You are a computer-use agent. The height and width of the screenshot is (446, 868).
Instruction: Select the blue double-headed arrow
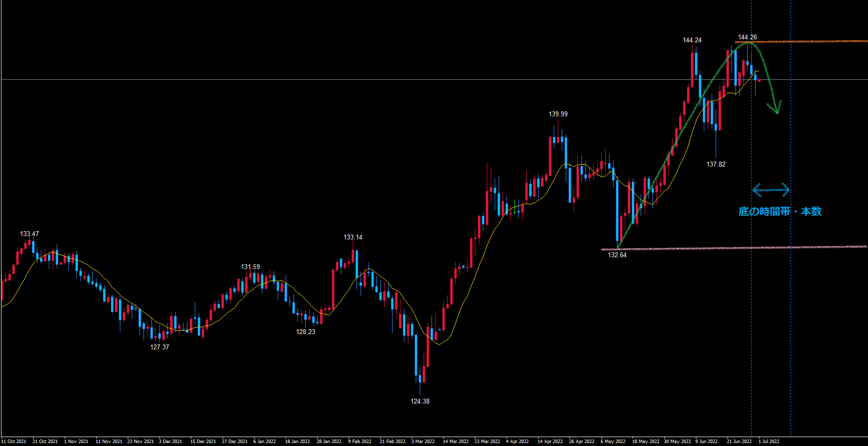click(771, 190)
